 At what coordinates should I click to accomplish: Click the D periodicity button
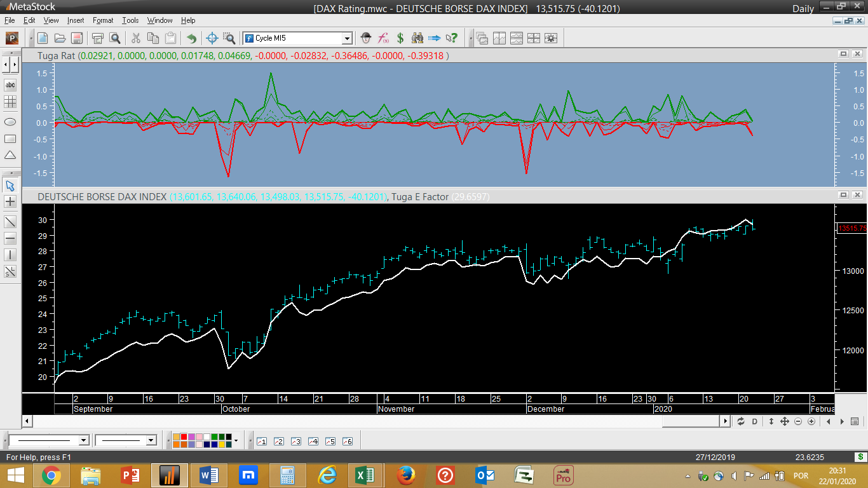tap(755, 421)
